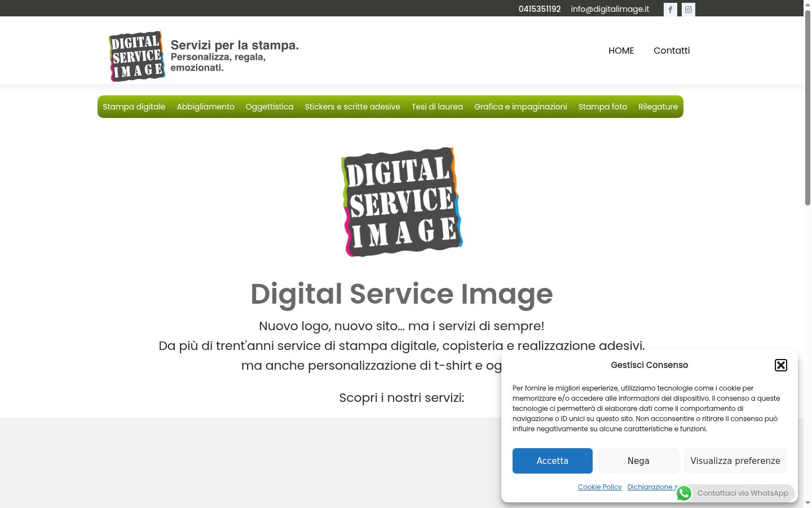Image resolution: width=812 pixels, height=508 pixels.
Task: Open the Abbigliamento menu item
Action: (205, 107)
